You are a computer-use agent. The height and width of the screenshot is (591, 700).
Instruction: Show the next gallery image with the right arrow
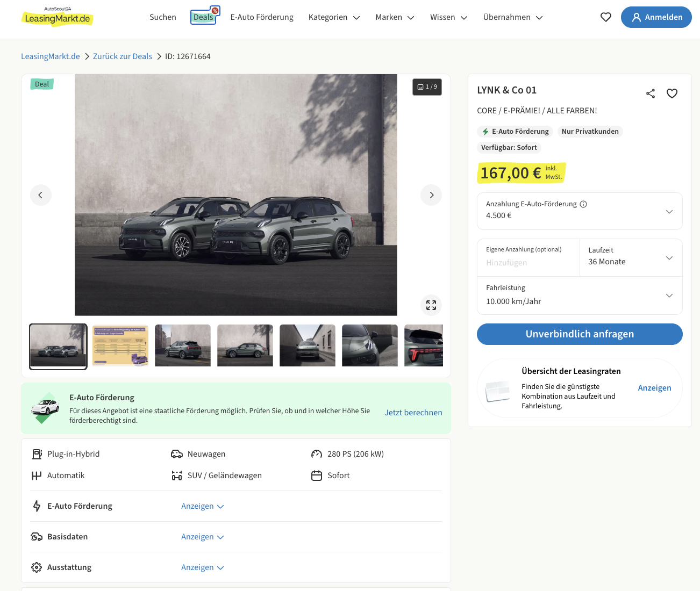click(x=431, y=195)
